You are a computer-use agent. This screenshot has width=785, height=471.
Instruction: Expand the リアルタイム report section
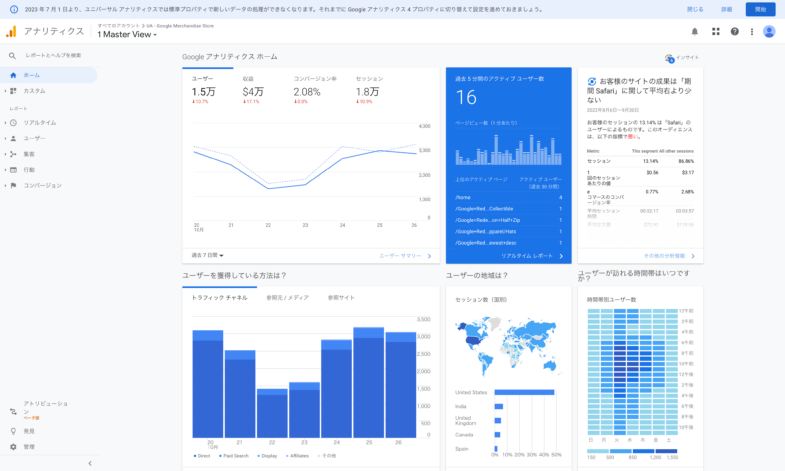point(40,122)
